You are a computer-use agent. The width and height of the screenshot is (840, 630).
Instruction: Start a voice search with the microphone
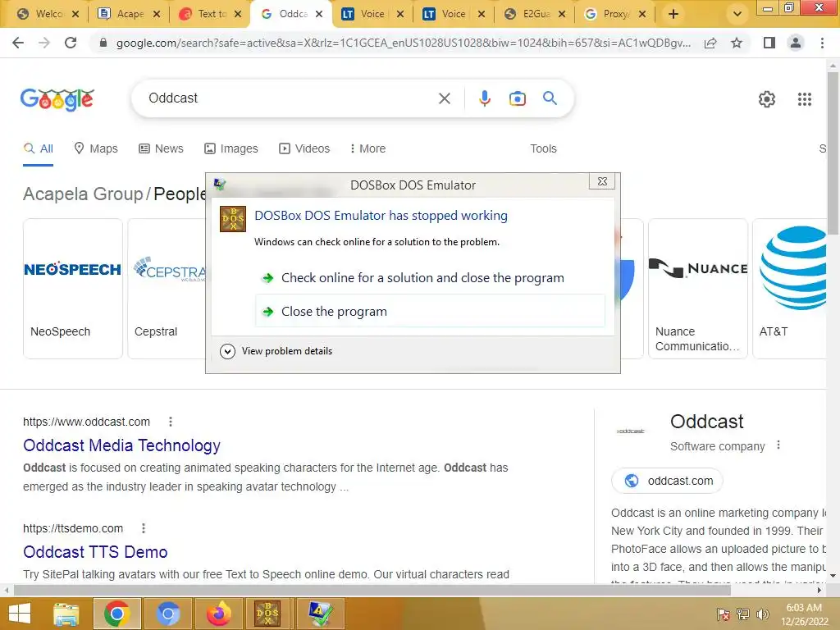(484, 98)
